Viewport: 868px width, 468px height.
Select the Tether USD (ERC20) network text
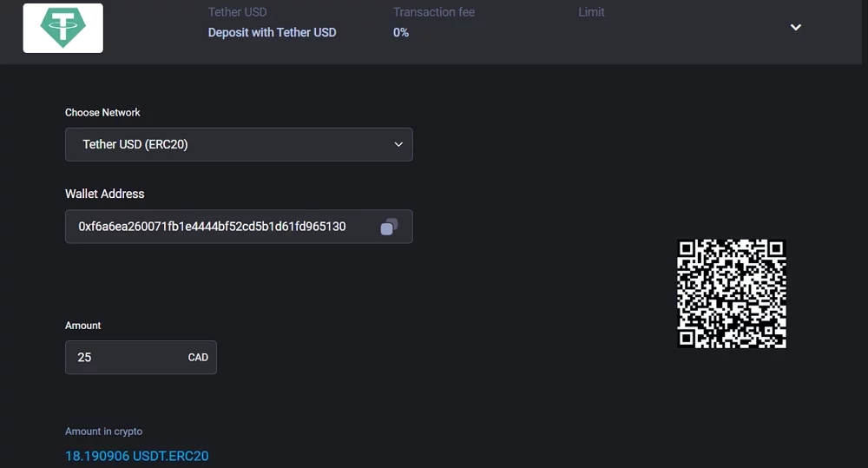[135, 144]
